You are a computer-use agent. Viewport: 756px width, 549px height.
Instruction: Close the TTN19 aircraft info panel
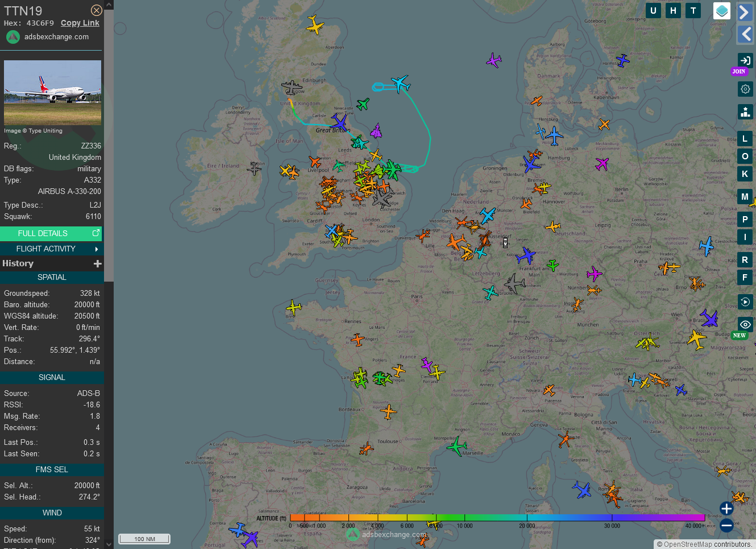[x=97, y=10]
